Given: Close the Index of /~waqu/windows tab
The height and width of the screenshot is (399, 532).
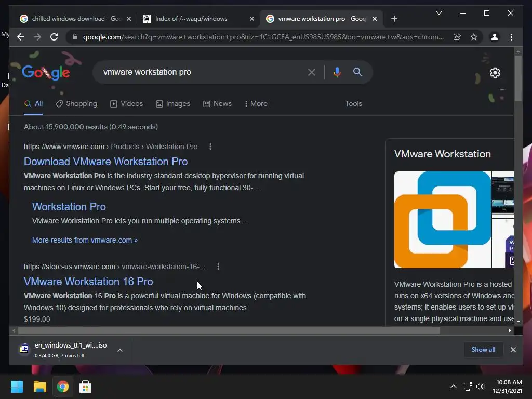Looking at the screenshot, I should 252,19.
